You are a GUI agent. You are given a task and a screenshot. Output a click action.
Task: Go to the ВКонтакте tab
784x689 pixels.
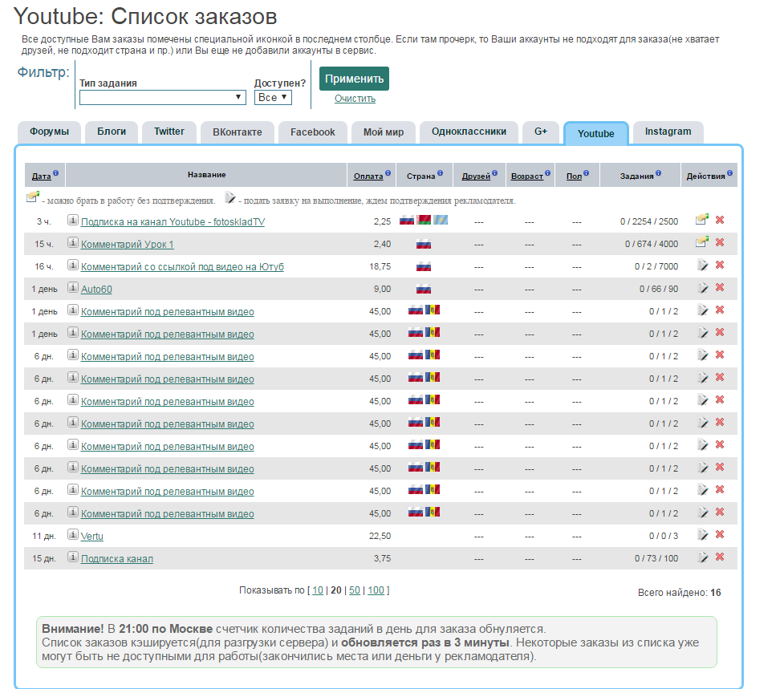(x=238, y=132)
